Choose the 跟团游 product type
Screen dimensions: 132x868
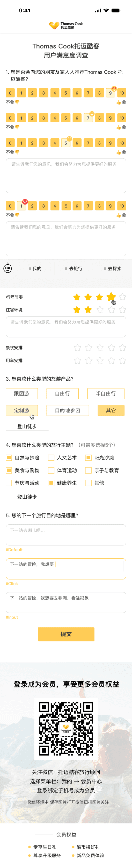(x=22, y=393)
